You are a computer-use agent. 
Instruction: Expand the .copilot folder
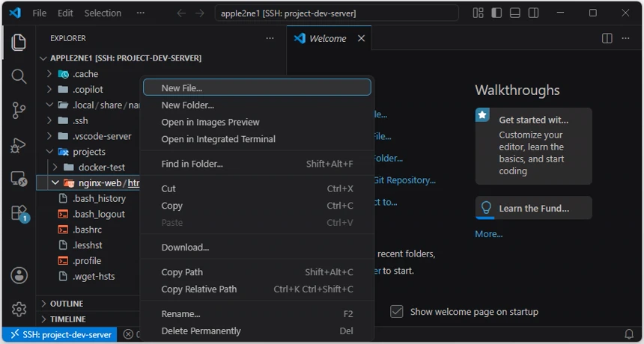pyautogui.click(x=49, y=90)
